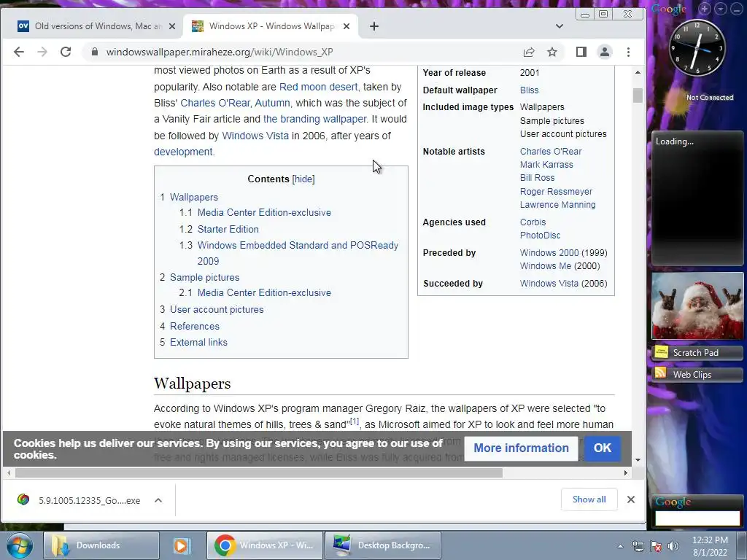Open Roger Ressmeyer artist link
The width and height of the screenshot is (747, 560).
click(556, 192)
